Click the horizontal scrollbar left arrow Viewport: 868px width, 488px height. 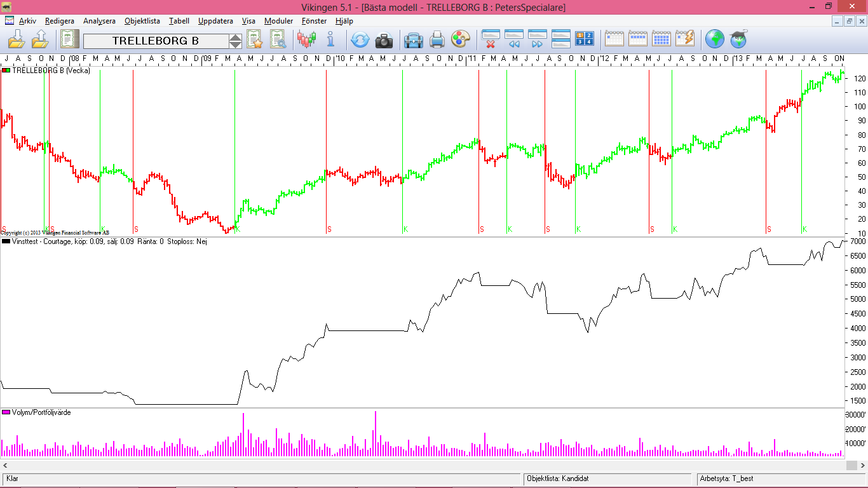coord(4,466)
